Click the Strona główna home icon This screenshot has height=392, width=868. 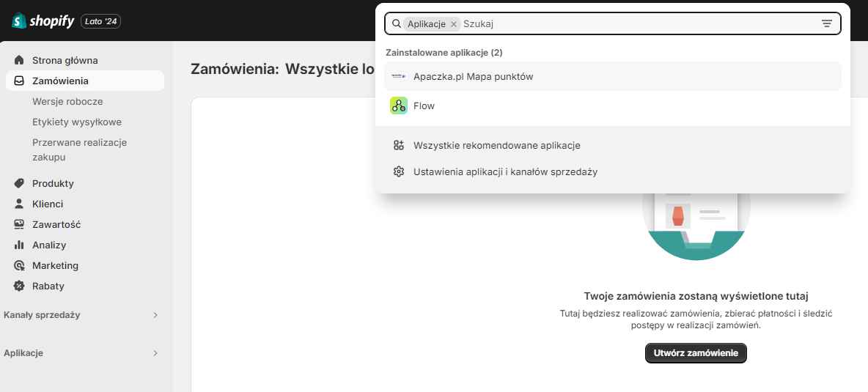click(19, 60)
